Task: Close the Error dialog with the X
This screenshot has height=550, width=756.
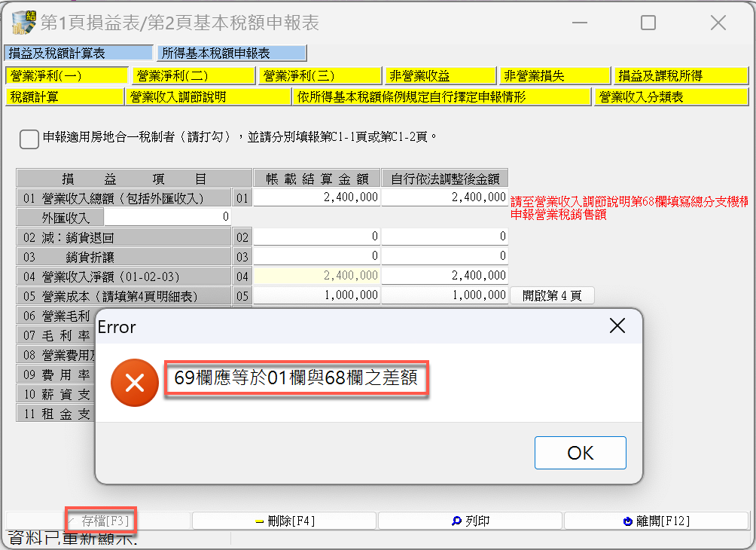Action: pos(617,325)
